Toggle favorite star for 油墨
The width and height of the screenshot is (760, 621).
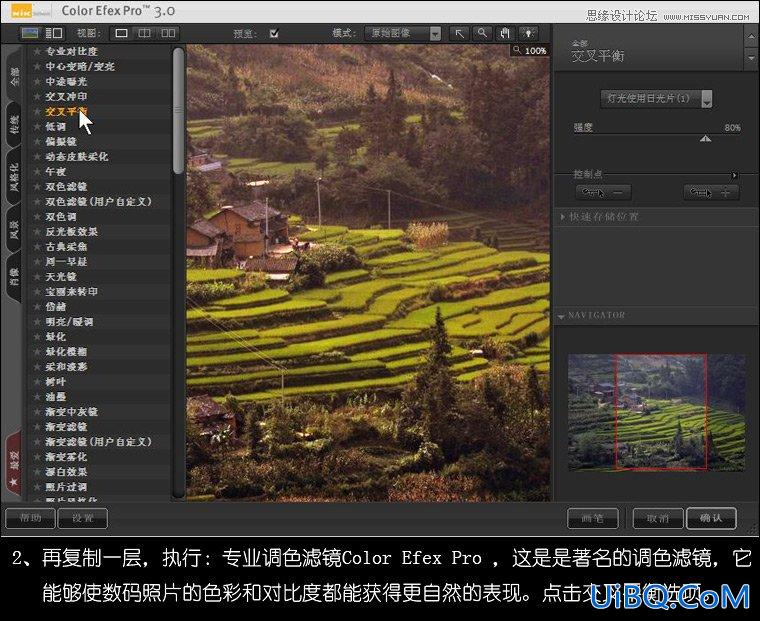pyautogui.click(x=37, y=397)
